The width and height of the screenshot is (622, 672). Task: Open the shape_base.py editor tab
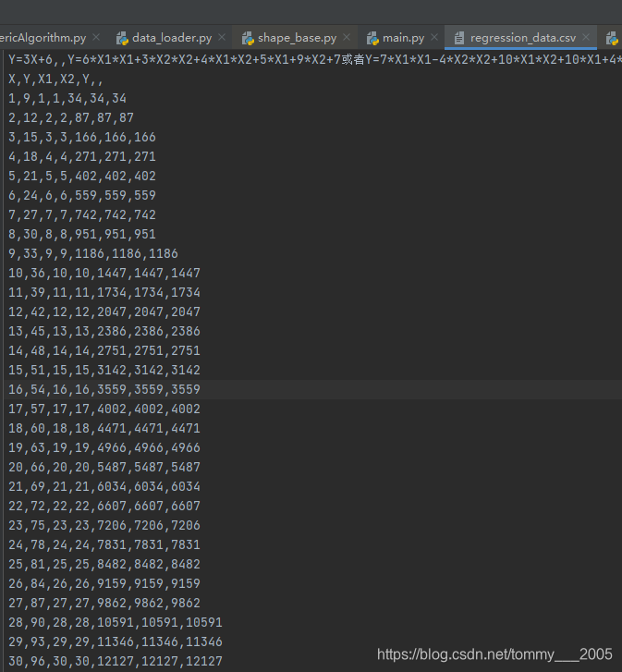pos(297,38)
